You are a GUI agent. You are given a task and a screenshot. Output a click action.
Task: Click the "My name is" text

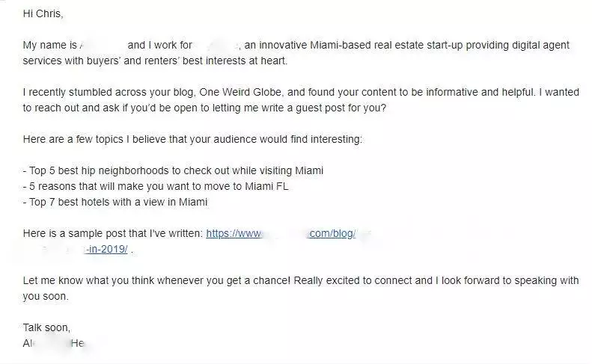click(x=49, y=46)
